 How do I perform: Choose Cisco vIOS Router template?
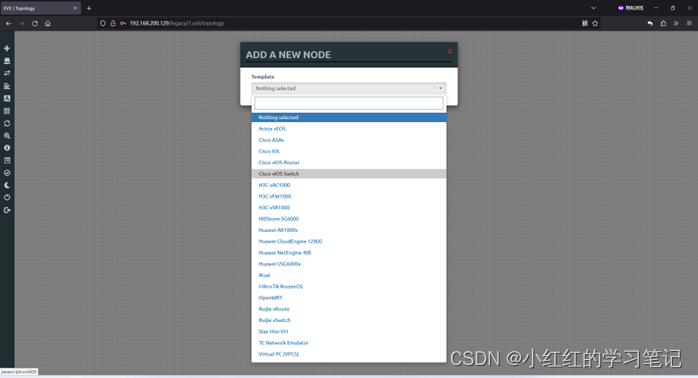tap(349, 163)
